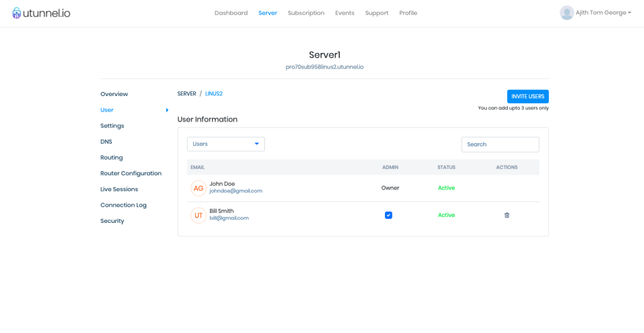Click 'You can add upto 3 users only' note
Image resolution: width=644 pixels, height=333 pixels.
pyautogui.click(x=513, y=108)
